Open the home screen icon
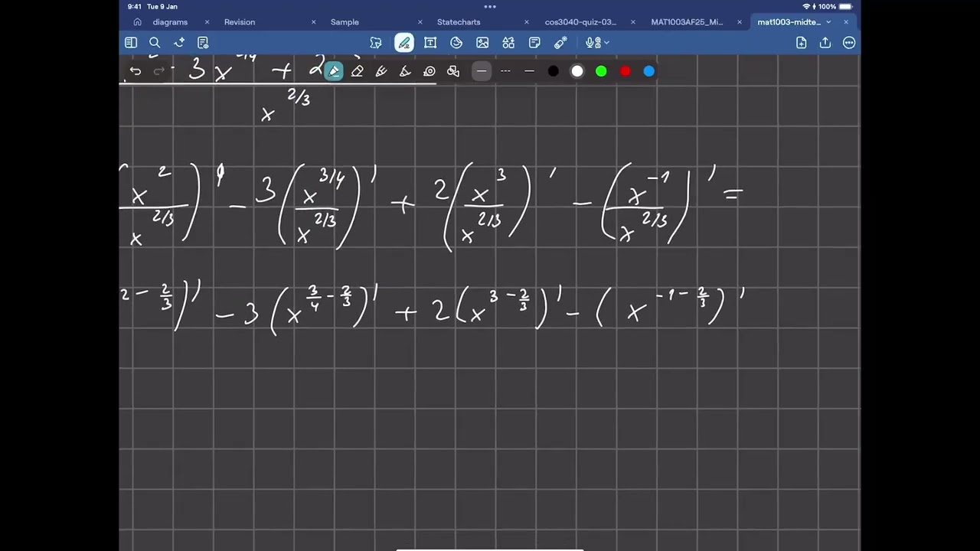 pos(137,22)
